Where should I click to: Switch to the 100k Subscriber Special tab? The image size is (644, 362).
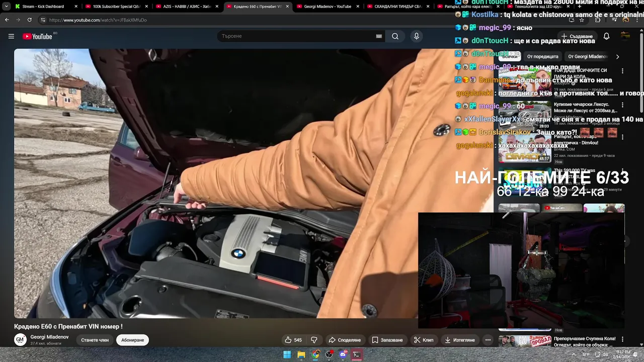[x=116, y=7]
